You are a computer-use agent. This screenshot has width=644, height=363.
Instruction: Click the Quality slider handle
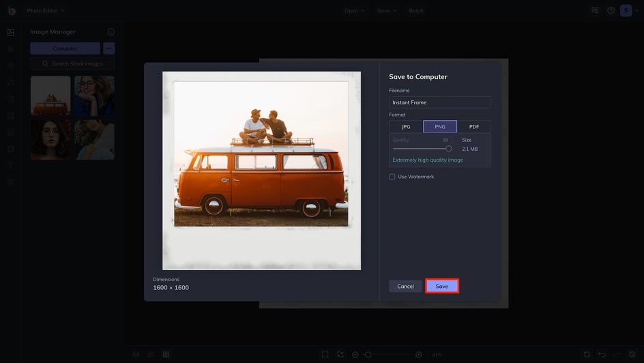449,149
